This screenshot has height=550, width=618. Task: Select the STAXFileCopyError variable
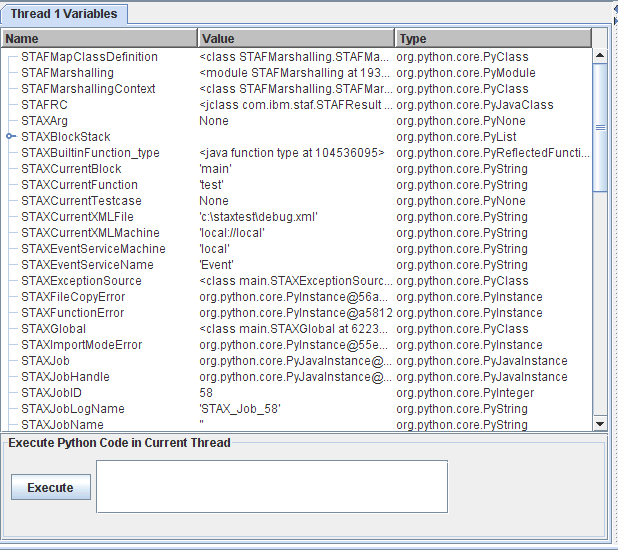[73, 296]
